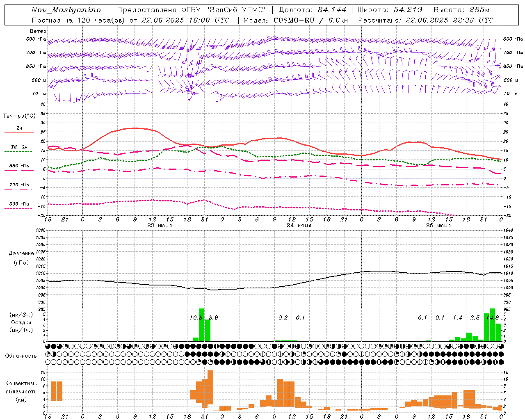
Task: Click the '10.3' precipitation amount value
Action: (196, 318)
